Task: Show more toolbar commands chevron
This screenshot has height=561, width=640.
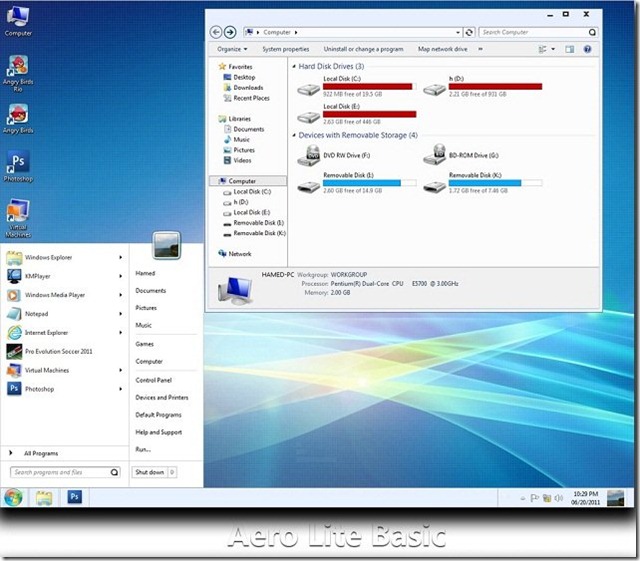Action: pyautogui.click(x=480, y=49)
